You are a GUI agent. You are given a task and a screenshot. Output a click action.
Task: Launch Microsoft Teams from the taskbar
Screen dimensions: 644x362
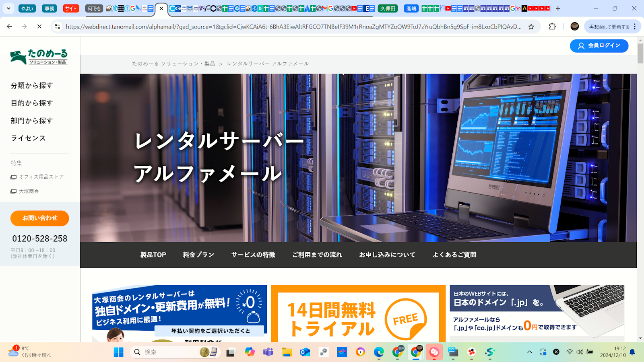point(268,352)
